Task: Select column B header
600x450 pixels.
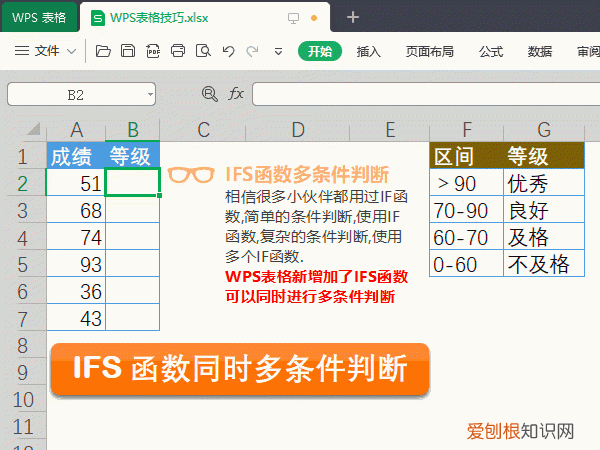Action: [132, 130]
